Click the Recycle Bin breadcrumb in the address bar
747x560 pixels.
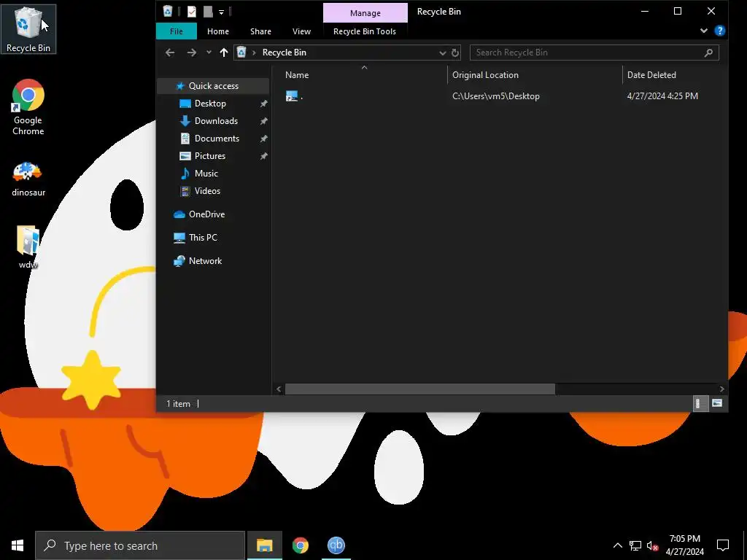pyautogui.click(x=284, y=52)
